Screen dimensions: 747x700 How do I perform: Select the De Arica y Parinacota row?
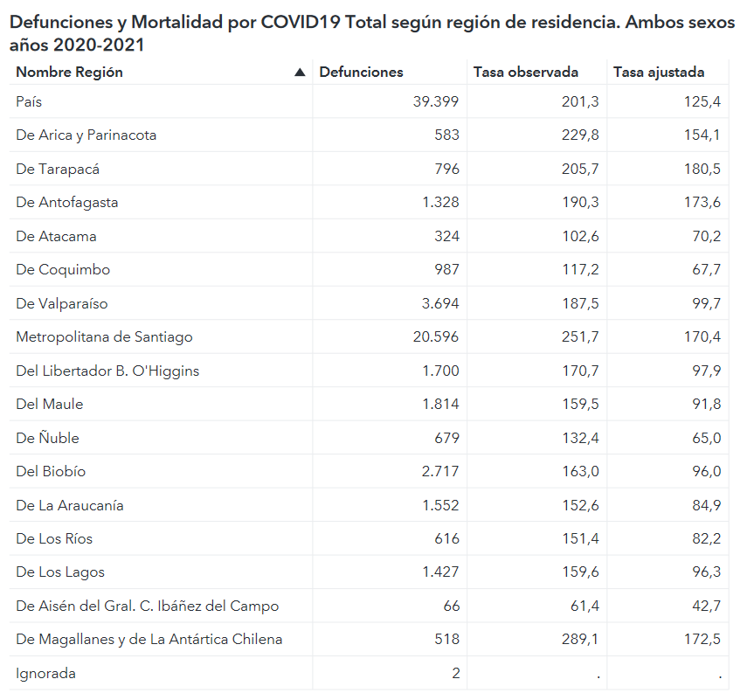(x=86, y=135)
